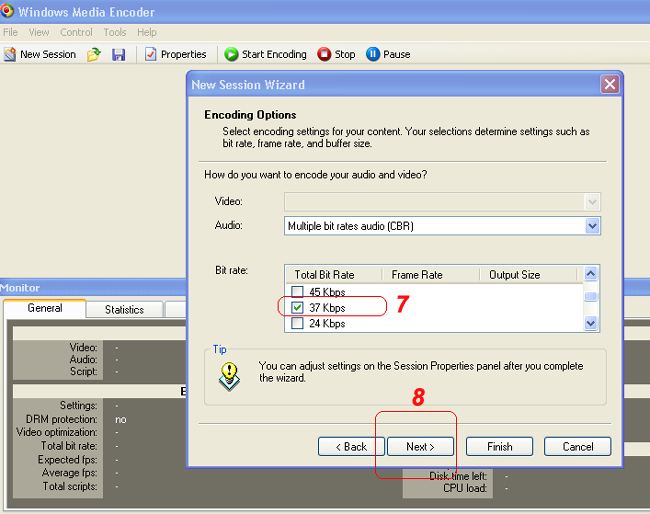Stop encoding with the red Stop icon
This screenshot has width=650, height=514.
324,54
